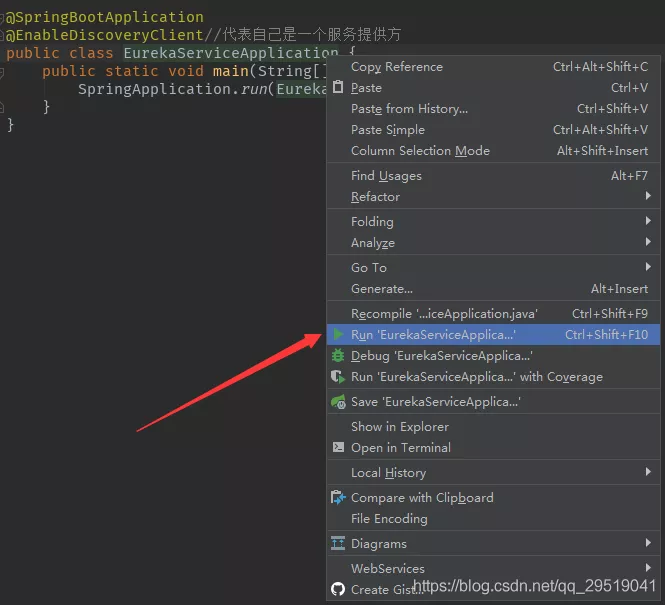The height and width of the screenshot is (605, 665).
Task: Choose Run 'EurekaServiceApplica...' with Coverage
Action: (493, 376)
